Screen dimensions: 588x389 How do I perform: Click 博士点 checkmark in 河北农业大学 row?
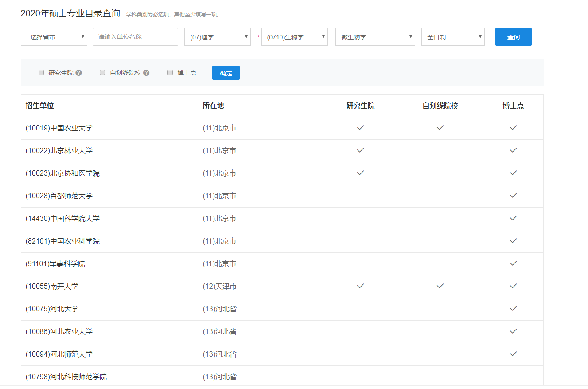pos(513,331)
